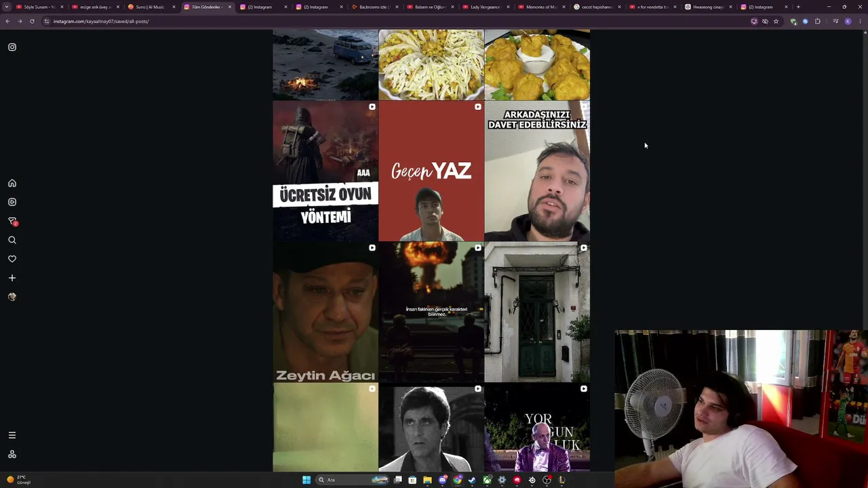
Task: Click the crossed-eye icon in address bar
Action: click(x=765, y=21)
